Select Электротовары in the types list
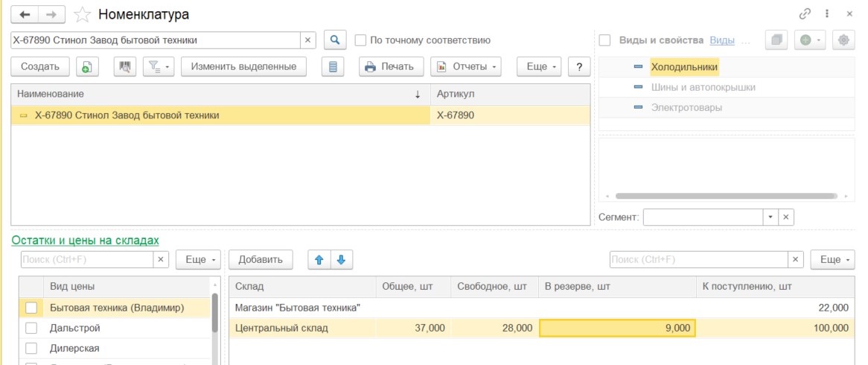 coord(686,107)
